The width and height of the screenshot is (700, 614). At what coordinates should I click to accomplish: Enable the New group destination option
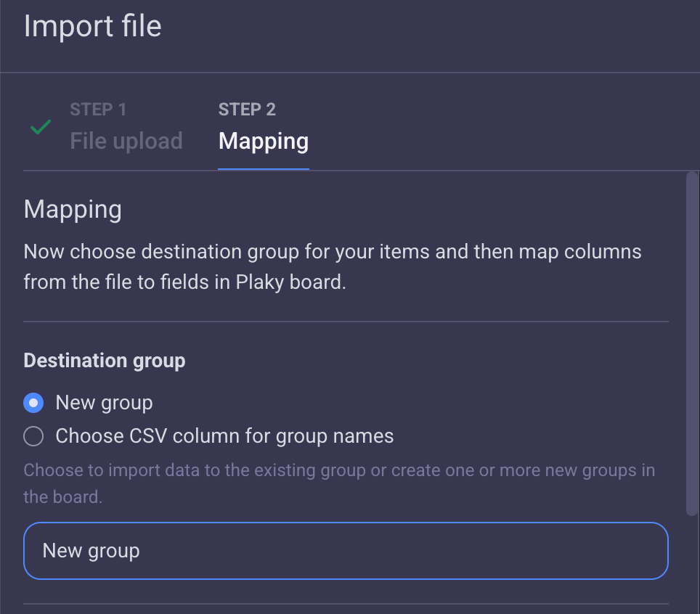pyautogui.click(x=33, y=402)
